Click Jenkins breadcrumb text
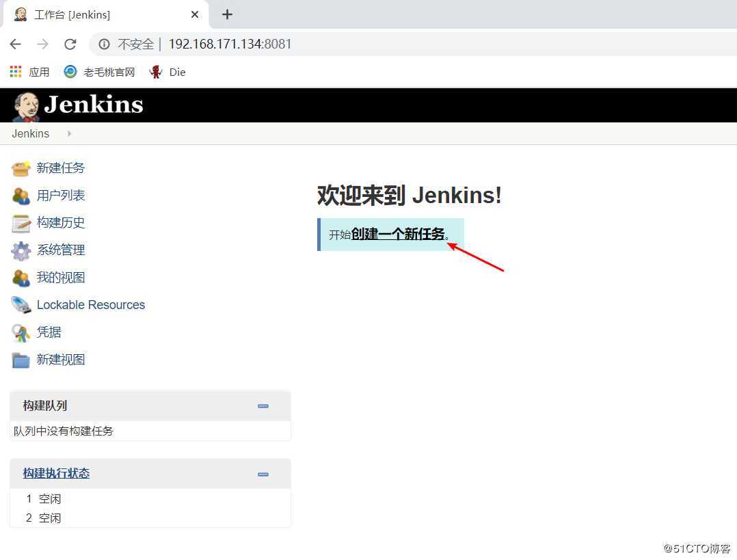The height and width of the screenshot is (560, 737). [31, 133]
